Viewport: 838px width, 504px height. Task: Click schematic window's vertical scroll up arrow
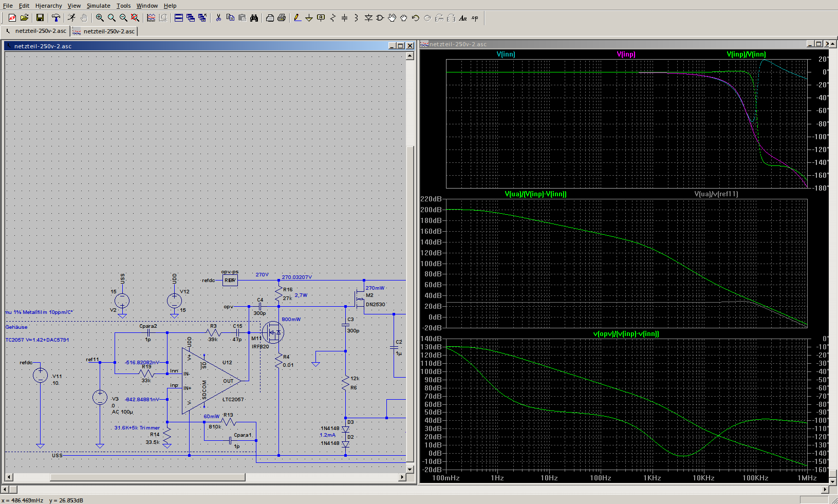[x=410, y=56]
